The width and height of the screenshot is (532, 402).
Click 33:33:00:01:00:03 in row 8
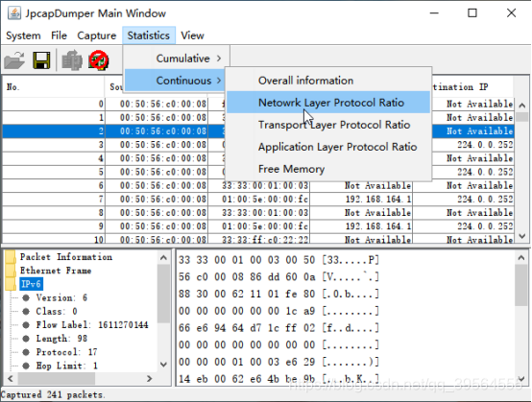point(265,213)
